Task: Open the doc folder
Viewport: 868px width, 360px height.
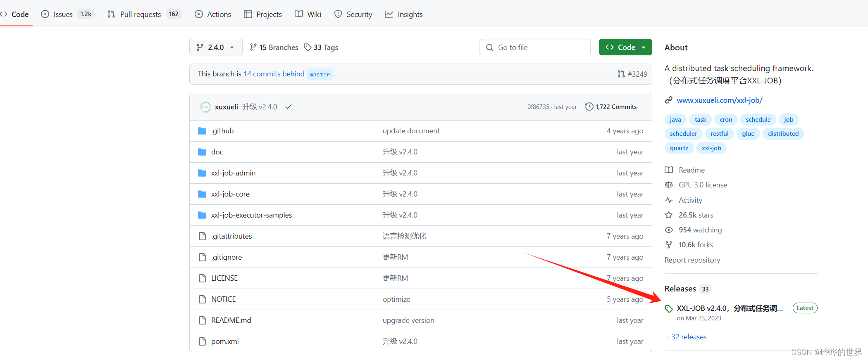Action: (x=217, y=152)
